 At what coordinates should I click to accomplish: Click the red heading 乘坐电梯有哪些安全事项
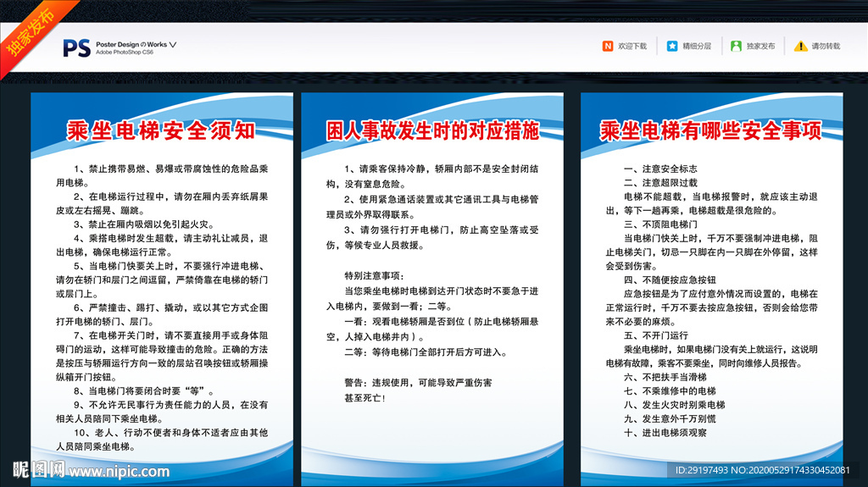pos(711,130)
